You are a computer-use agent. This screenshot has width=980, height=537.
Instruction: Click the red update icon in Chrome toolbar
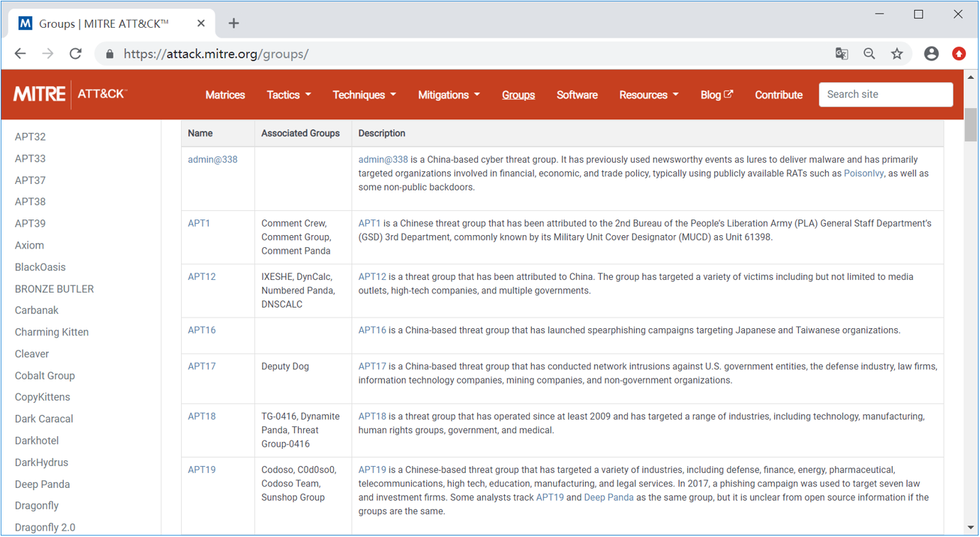coord(959,54)
